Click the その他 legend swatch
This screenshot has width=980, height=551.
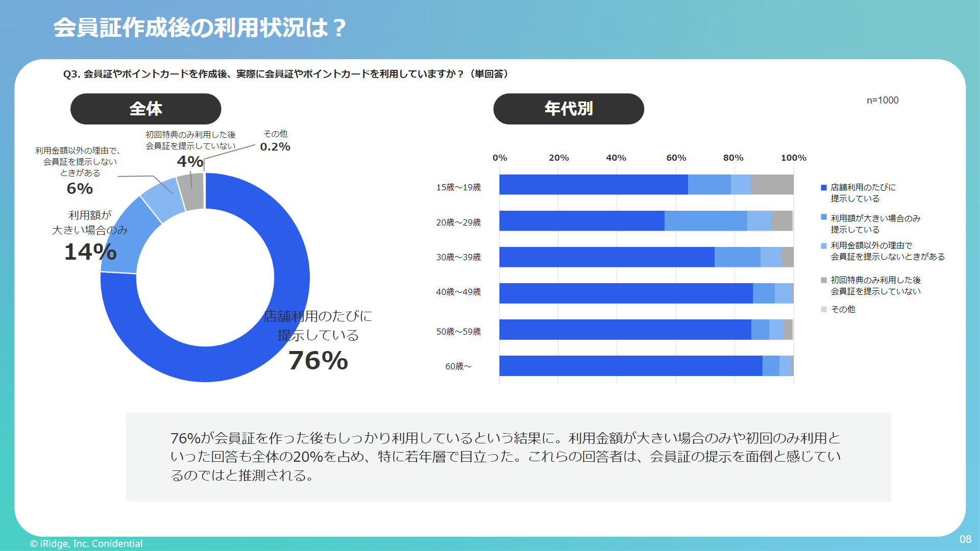tap(823, 309)
